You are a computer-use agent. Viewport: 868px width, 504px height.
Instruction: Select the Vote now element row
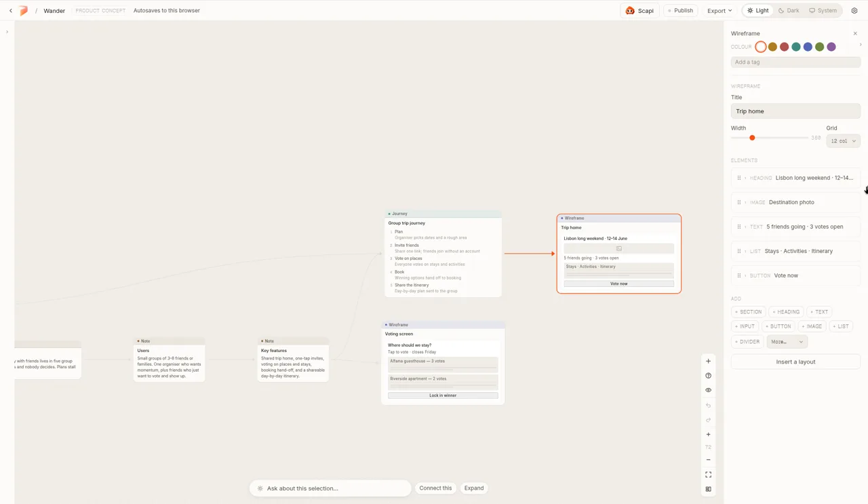(795, 275)
